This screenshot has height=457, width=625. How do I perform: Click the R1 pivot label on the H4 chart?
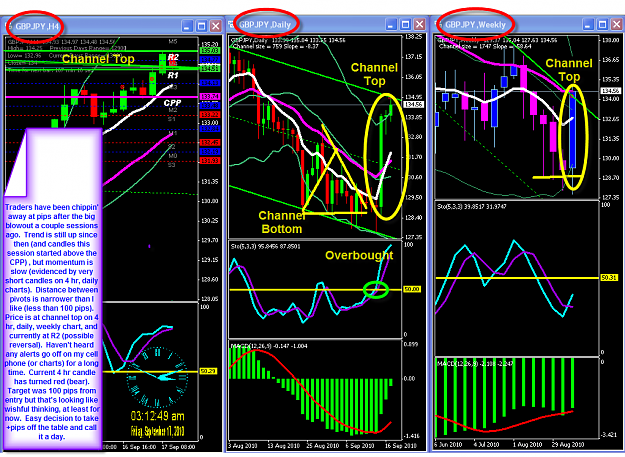coord(173,75)
